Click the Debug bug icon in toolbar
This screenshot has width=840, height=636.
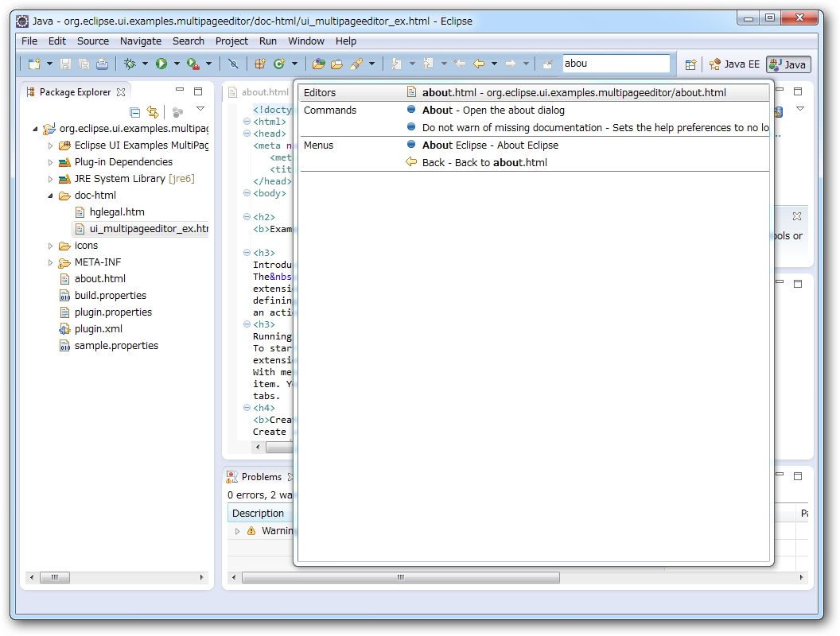pyautogui.click(x=130, y=64)
